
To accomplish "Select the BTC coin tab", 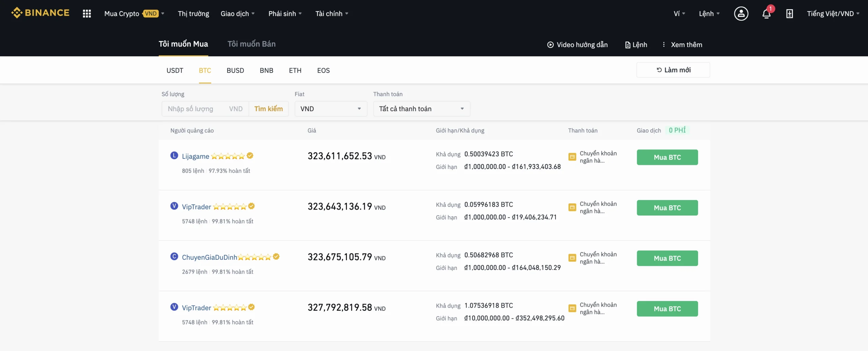I will tap(205, 71).
